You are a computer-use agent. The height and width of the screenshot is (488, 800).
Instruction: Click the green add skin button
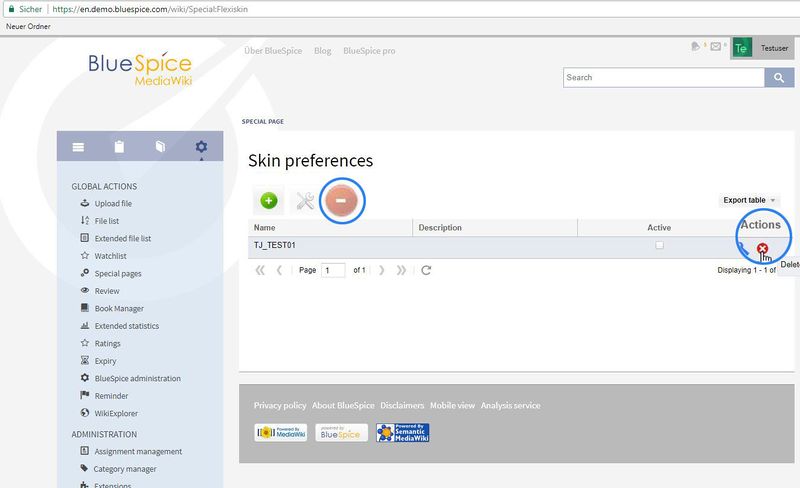pos(268,201)
